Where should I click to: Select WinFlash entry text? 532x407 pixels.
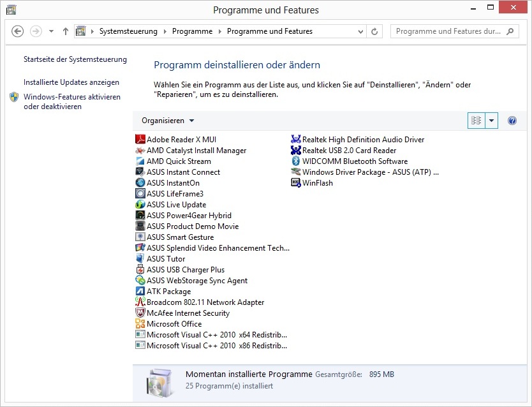tap(318, 183)
